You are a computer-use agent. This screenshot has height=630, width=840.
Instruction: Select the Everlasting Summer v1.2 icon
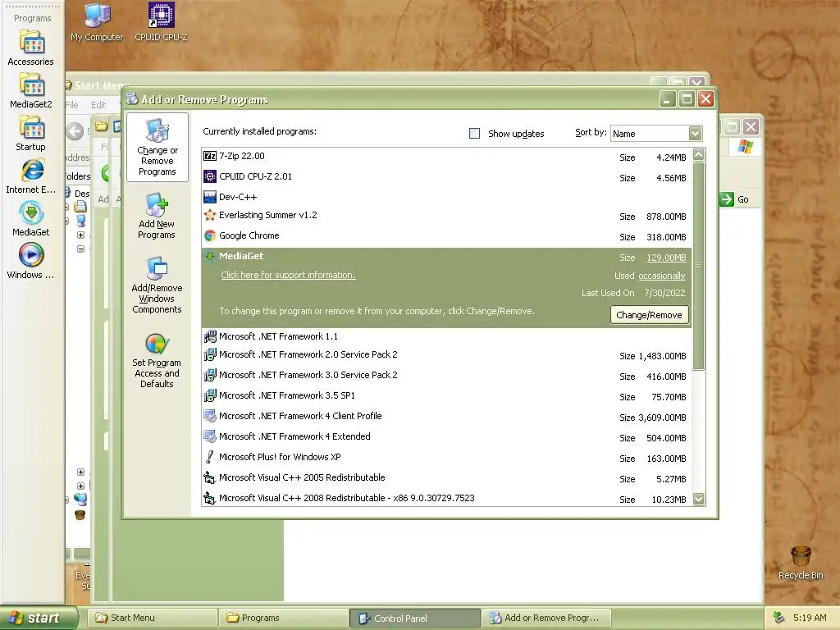click(210, 216)
